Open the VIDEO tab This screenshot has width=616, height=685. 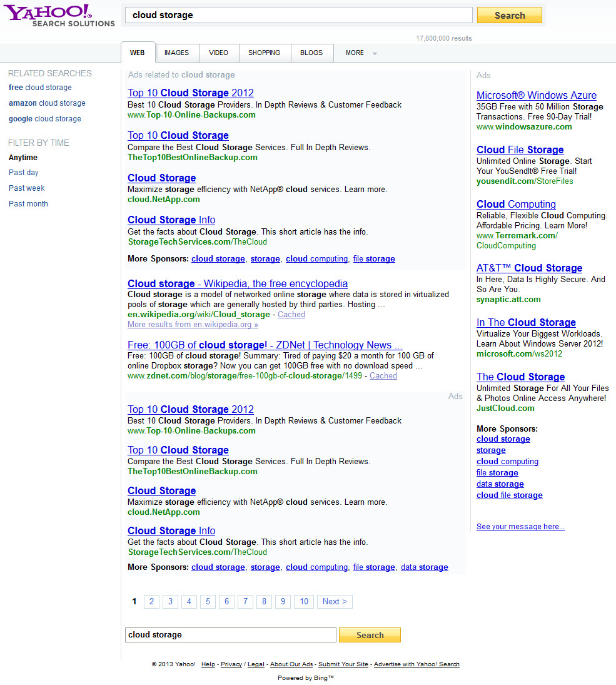pos(218,53)
